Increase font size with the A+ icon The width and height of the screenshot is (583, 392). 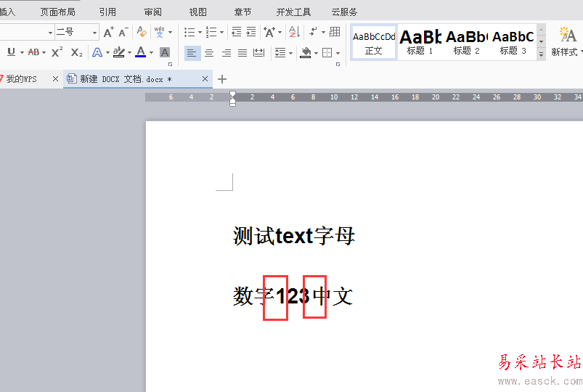click(108, 33)
